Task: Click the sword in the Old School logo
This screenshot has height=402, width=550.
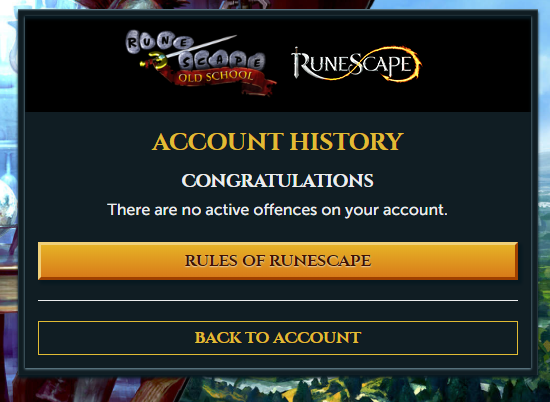Action: point(189,51)
